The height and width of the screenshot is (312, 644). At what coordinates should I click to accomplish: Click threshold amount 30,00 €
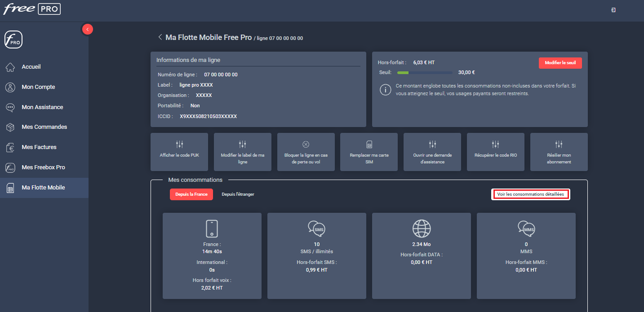pyautogui.click(x=466, y=72)
